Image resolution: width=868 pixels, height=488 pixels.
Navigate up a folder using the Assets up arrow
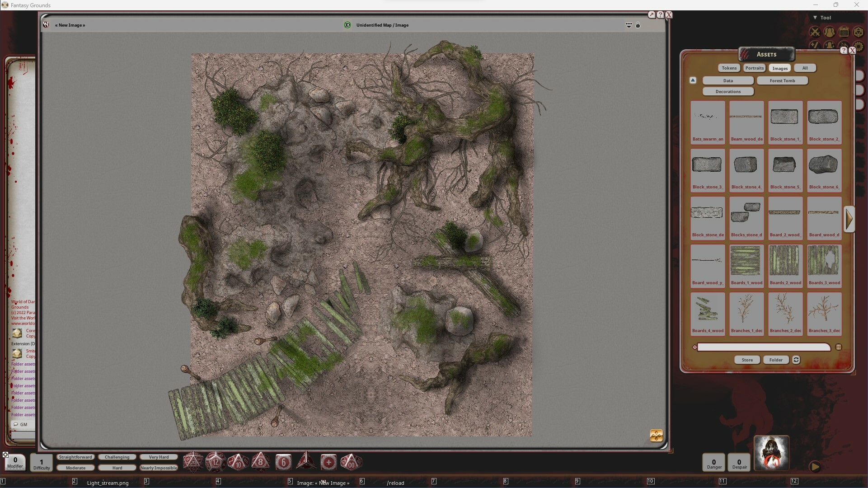pyautogui.click(x=693, y=80)
